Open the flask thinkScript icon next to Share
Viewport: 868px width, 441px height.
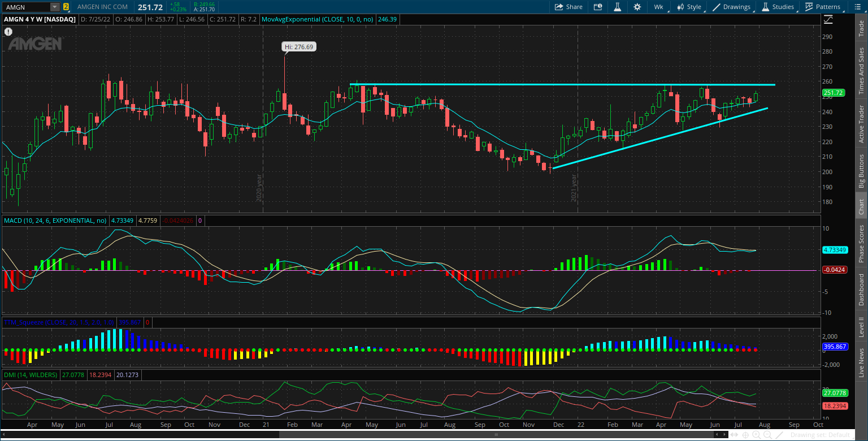pos(618,7)
